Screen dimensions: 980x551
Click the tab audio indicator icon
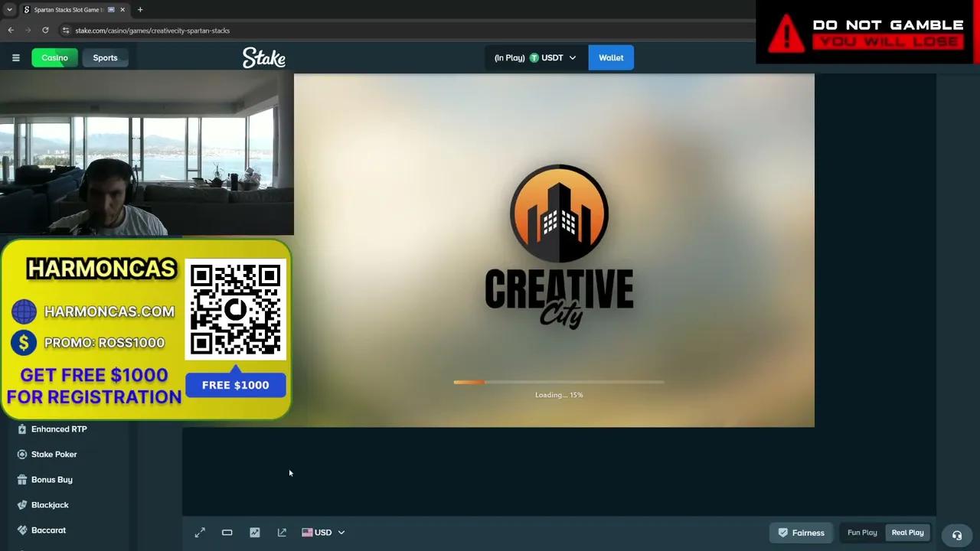tap(111, 10)
